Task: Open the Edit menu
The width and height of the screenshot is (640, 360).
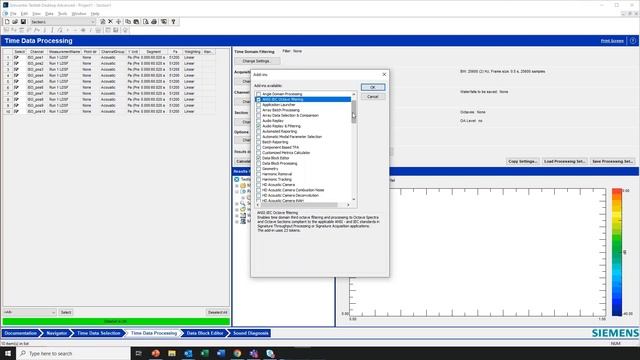Action: click(24, 13)
